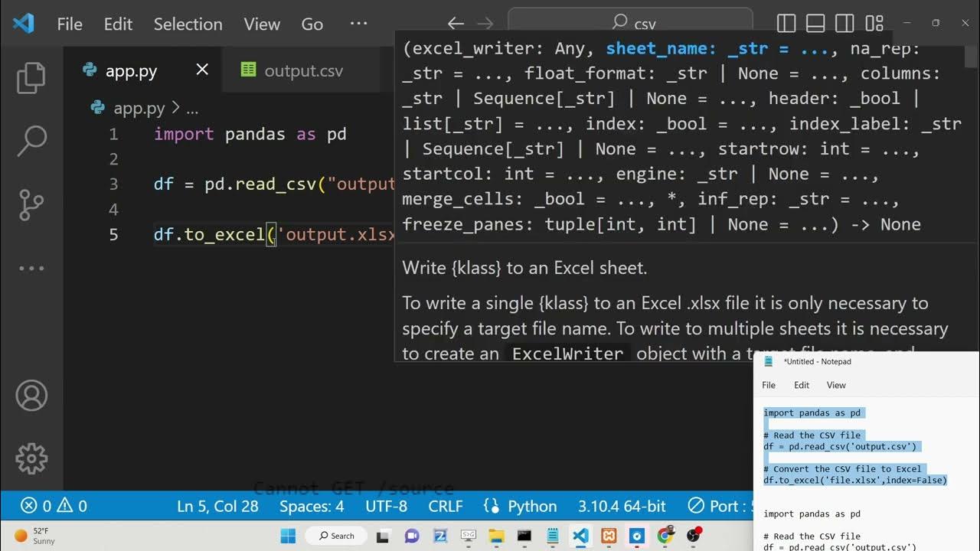Toggle the bottom panel visibility
This screenshot has height=551, width=980.
click(x=815, y=24)
